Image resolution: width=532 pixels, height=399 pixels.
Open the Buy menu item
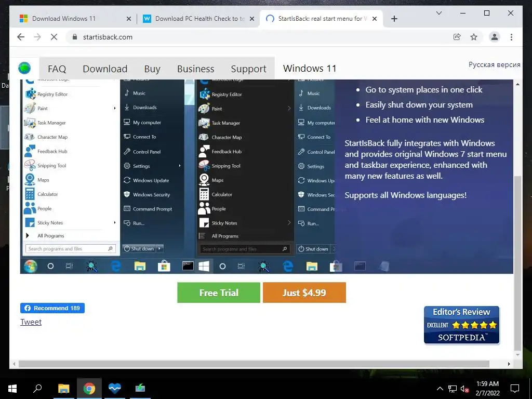click(x=152, y=69)
